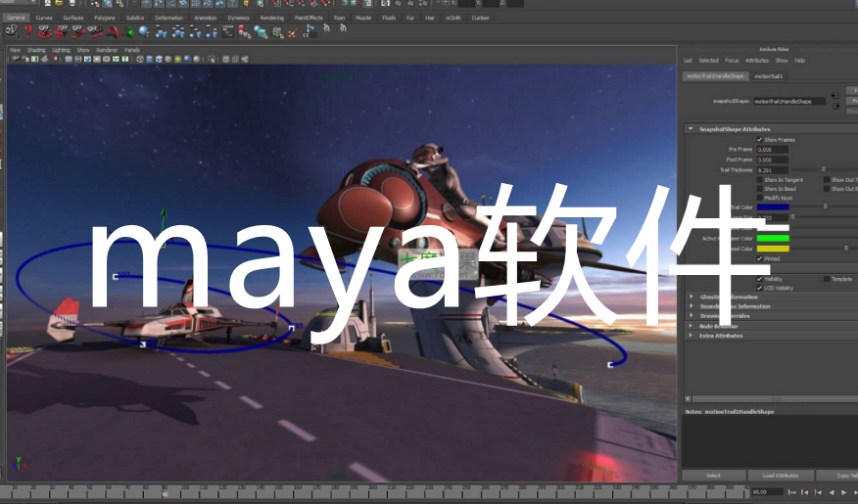This screenshot has width=858, height=504.
Task: Switch to the motionTrail1 attribute tab
Action: point(769,76)
